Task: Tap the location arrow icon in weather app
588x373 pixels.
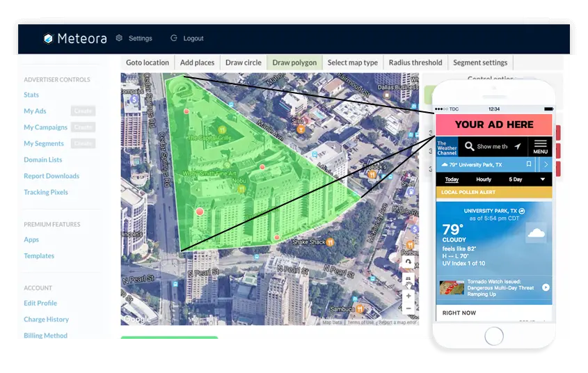Action: tap(517, 147)
